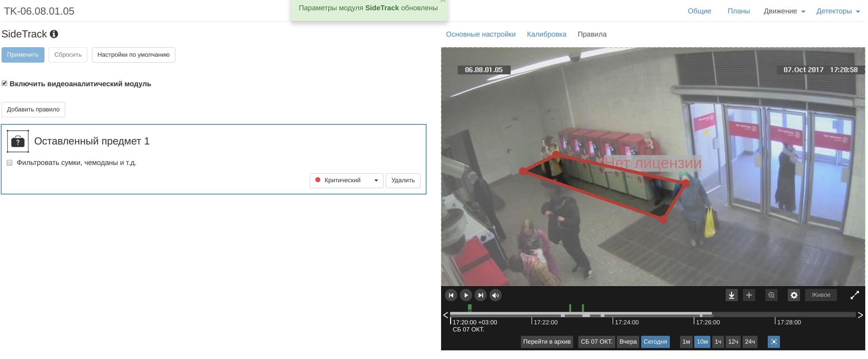The image size is (868, 359).
Task: Move timeline right with arrow
Action: coord(861,315)
